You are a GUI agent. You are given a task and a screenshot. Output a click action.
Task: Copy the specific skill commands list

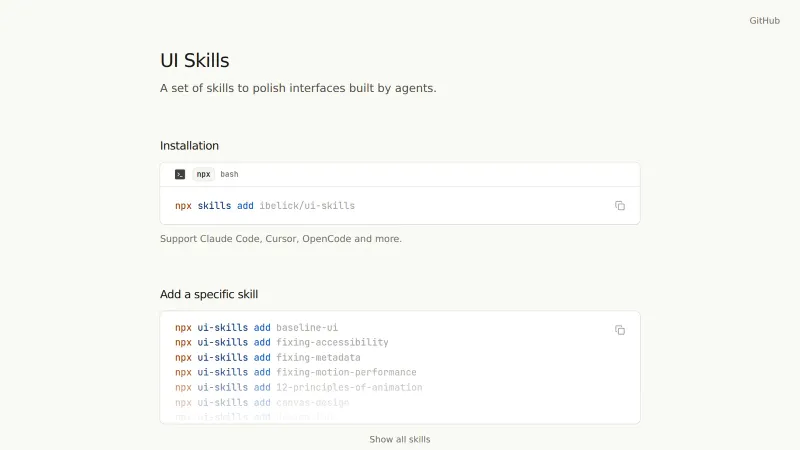[620, 330]
